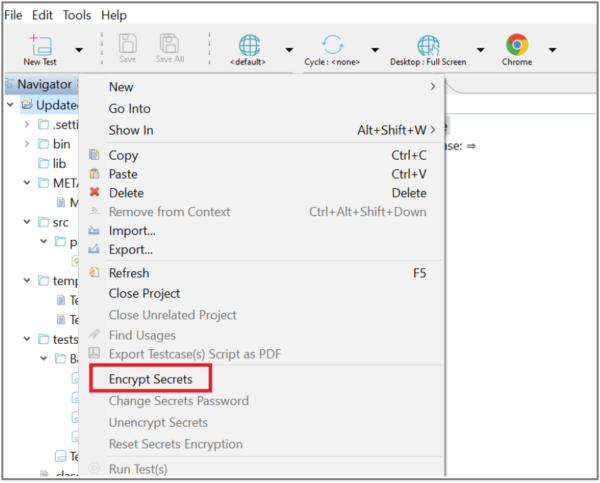
Task: Click the Paste clipboard icon
Action: click(x=94, y=174)
